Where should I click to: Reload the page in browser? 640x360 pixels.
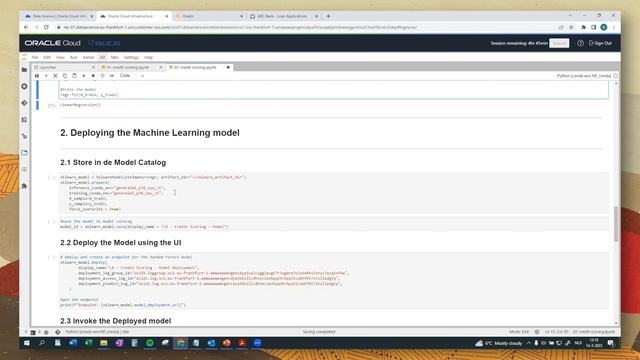tap(46, 27)
